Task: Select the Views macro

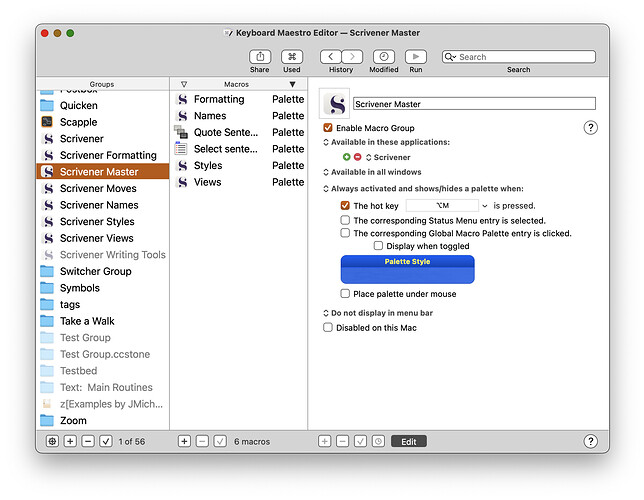Action: (239, 182)
